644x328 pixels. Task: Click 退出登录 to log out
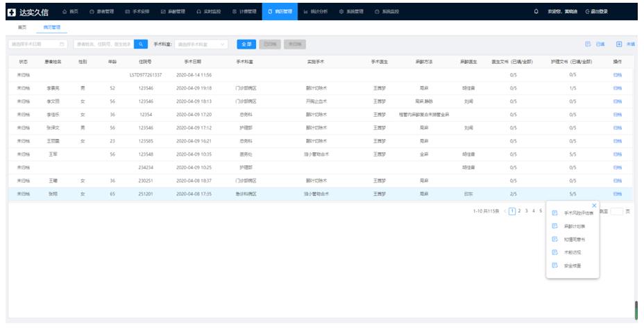coord(597,12)
